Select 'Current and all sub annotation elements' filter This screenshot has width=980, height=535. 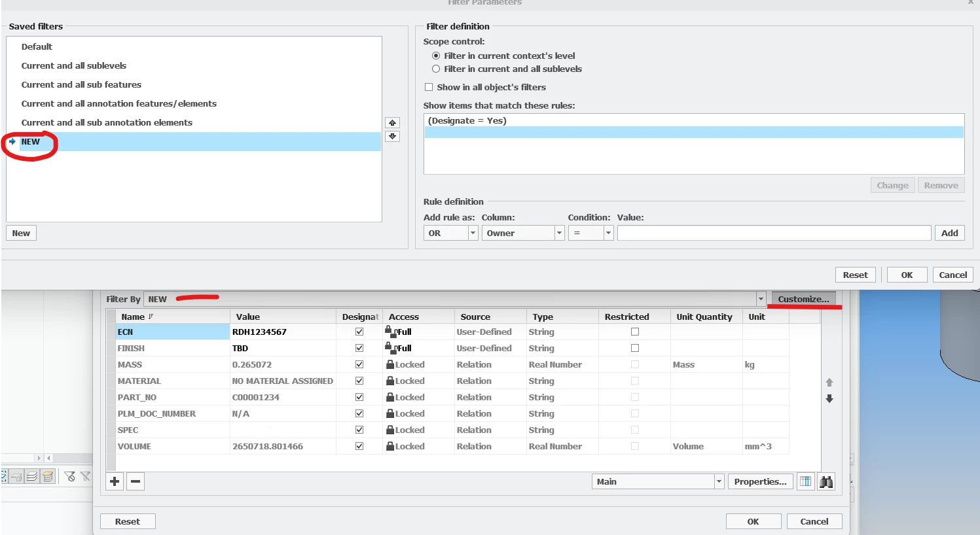tap(107, 122)
